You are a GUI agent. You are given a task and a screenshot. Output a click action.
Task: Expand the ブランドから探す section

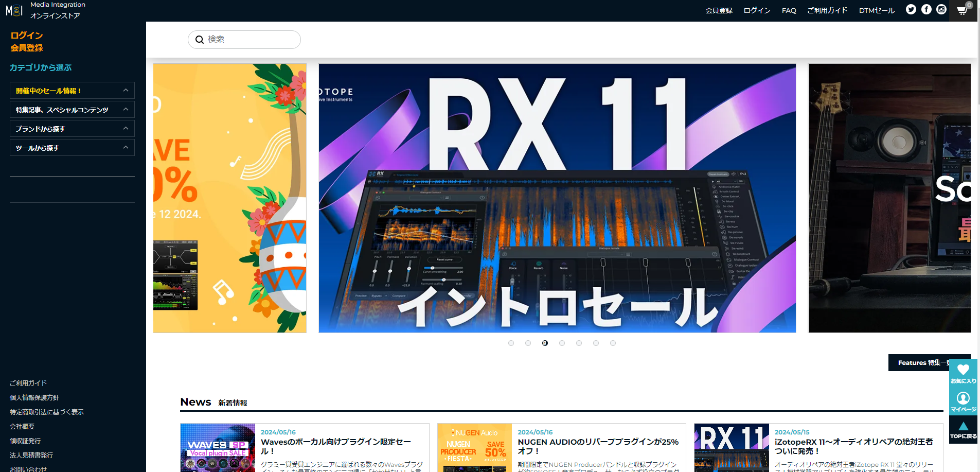coord(72,129)
